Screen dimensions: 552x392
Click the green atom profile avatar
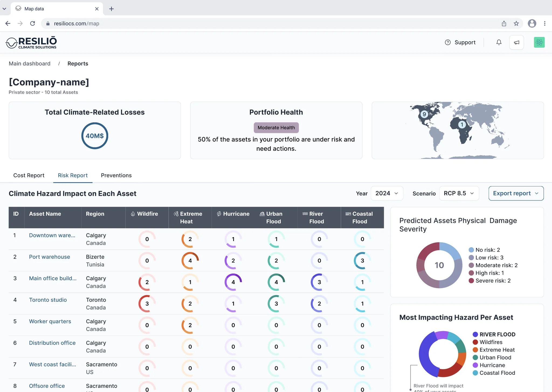pyautogui.click(x=539, y=42)
